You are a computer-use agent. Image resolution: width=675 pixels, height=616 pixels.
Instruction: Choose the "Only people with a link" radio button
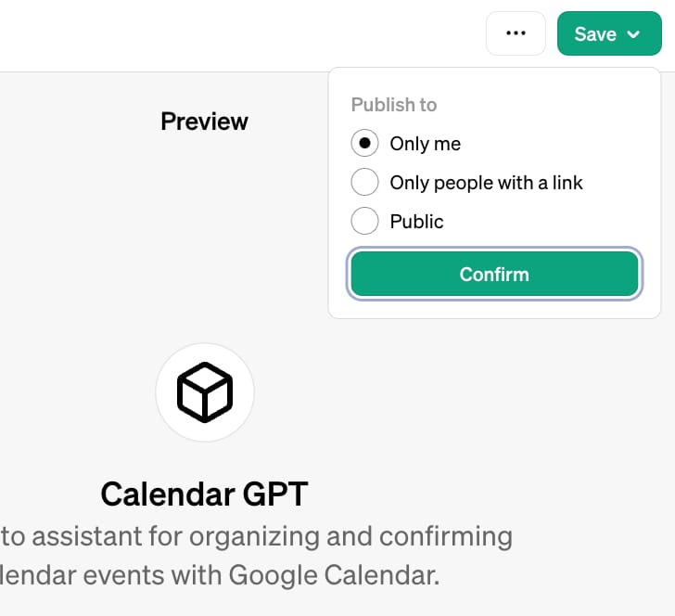pos(364,182)
